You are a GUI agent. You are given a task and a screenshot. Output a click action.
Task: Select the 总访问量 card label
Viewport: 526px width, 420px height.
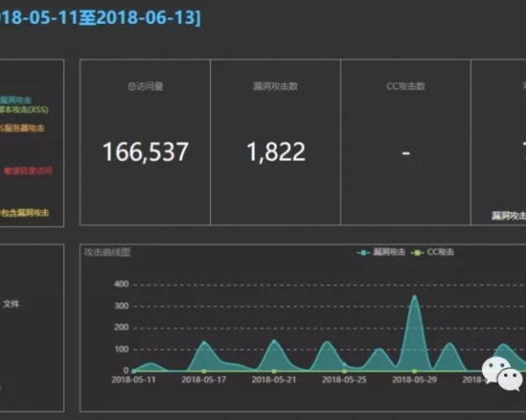[145, 86]
